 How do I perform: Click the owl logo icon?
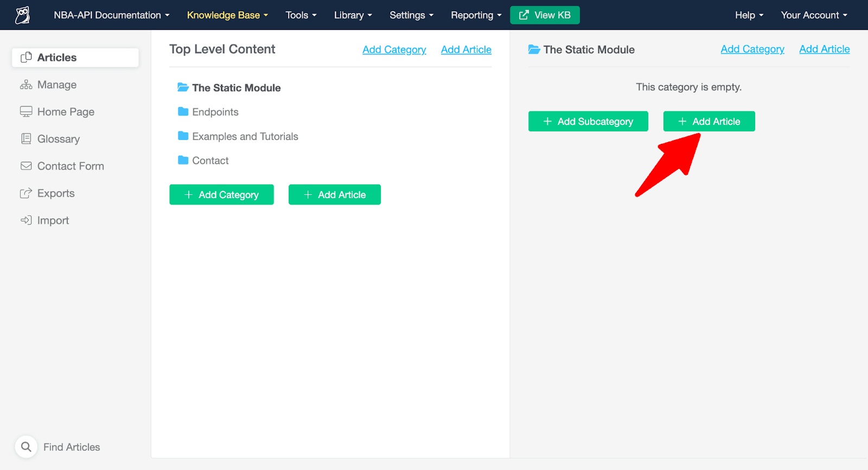point(23,15)
